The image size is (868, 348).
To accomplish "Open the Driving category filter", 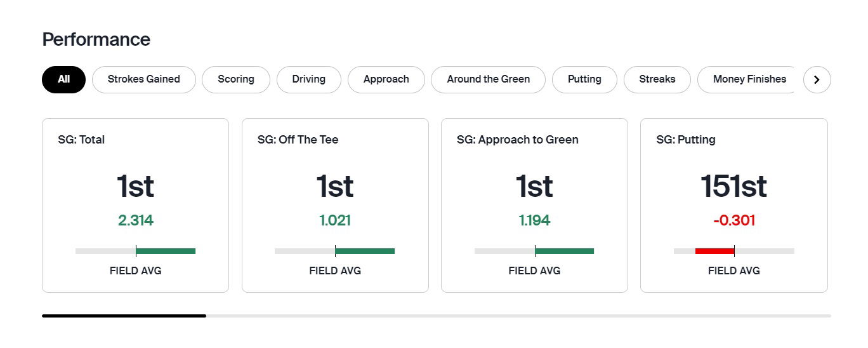I will pos(308,79).
